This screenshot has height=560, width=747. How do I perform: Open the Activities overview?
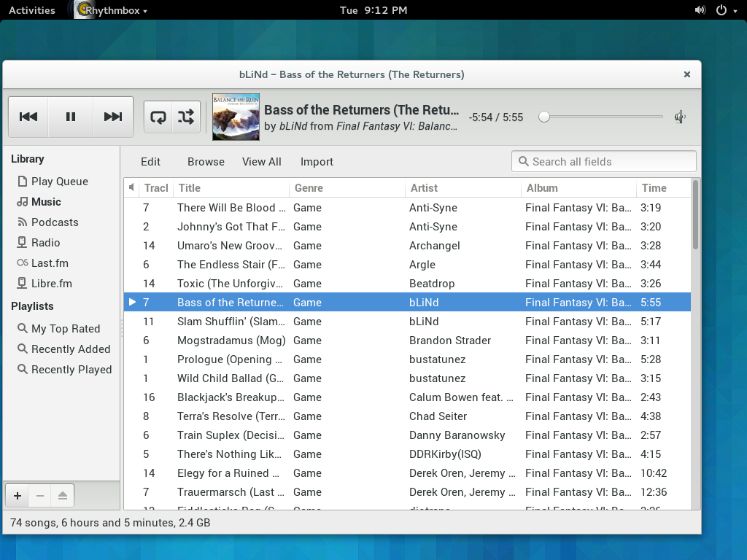(32, 10)
